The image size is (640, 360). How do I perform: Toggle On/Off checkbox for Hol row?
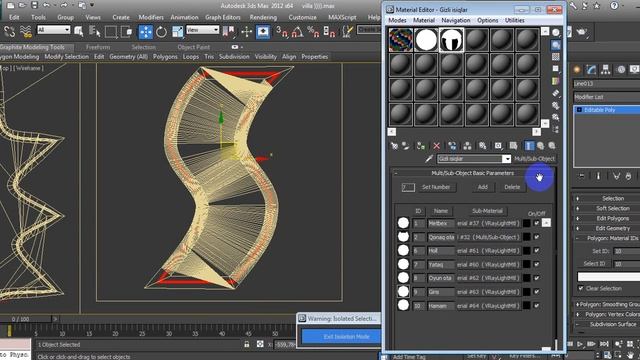click(537, 251)
